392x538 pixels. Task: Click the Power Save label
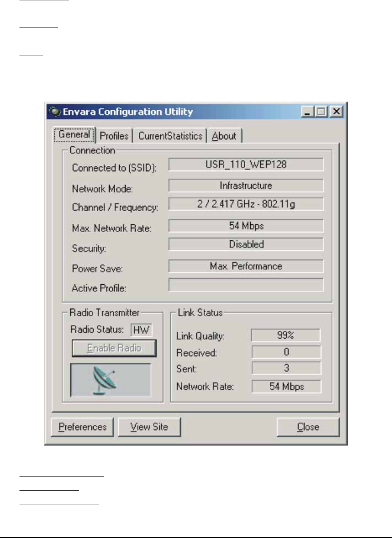point(97,269)
